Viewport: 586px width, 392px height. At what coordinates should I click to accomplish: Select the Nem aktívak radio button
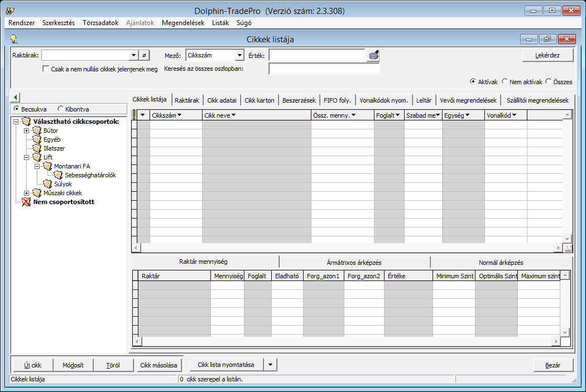505,81
